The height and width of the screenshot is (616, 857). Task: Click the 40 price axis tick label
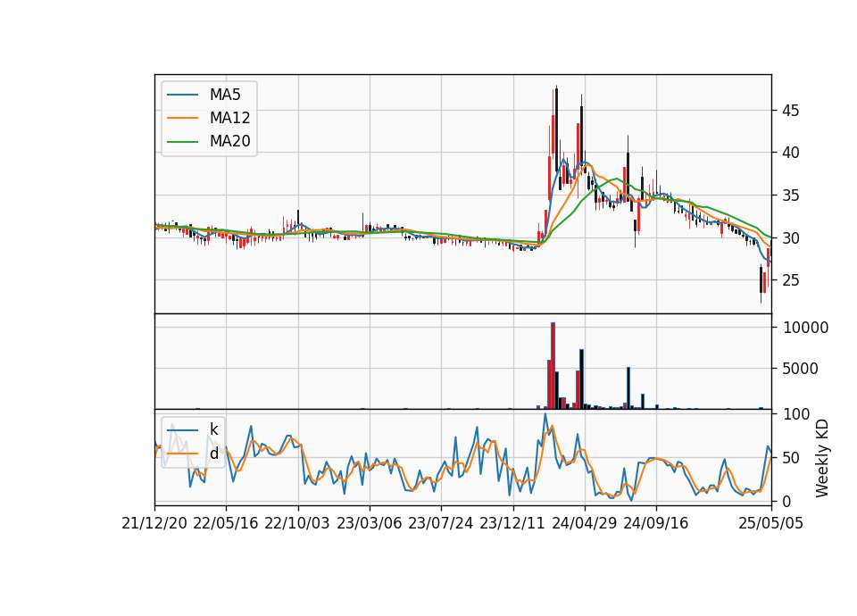pos(791,153)
